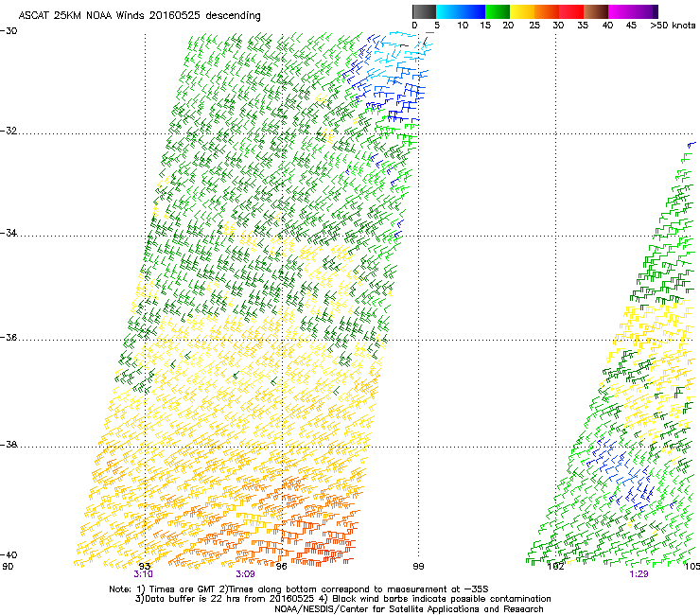Click the legend number 10

tap(463, 26)
